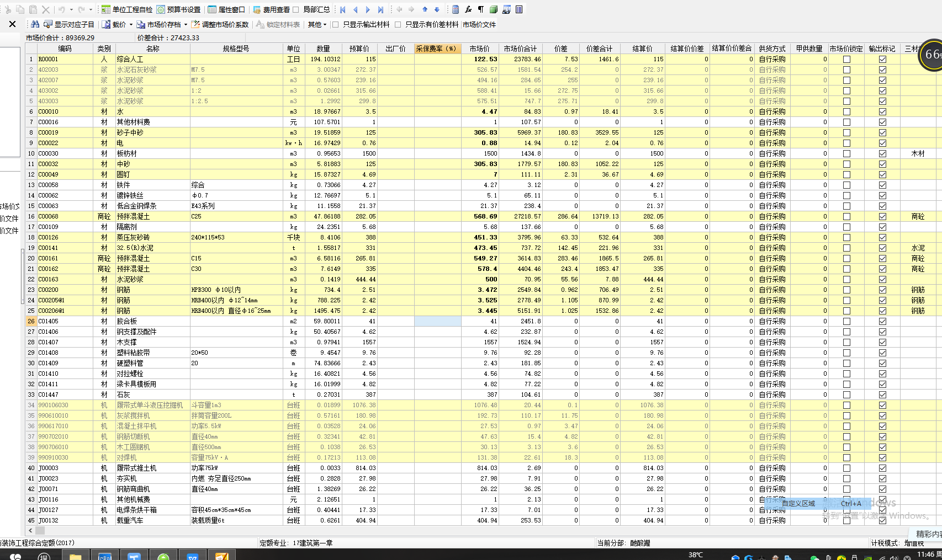Click the paragraph mark icon

pyautogui.click(x=481, y=9)
